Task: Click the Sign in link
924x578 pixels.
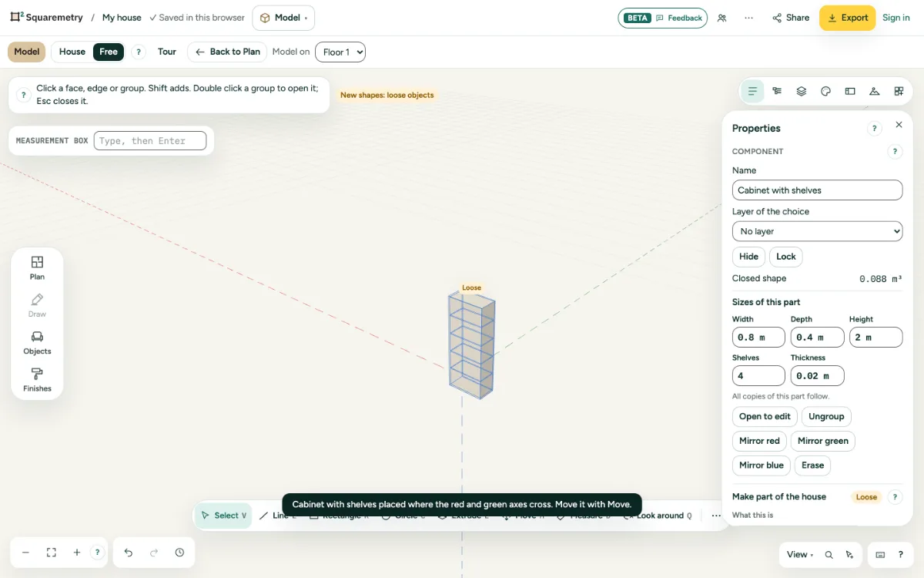Action: (x=896, y=18)
